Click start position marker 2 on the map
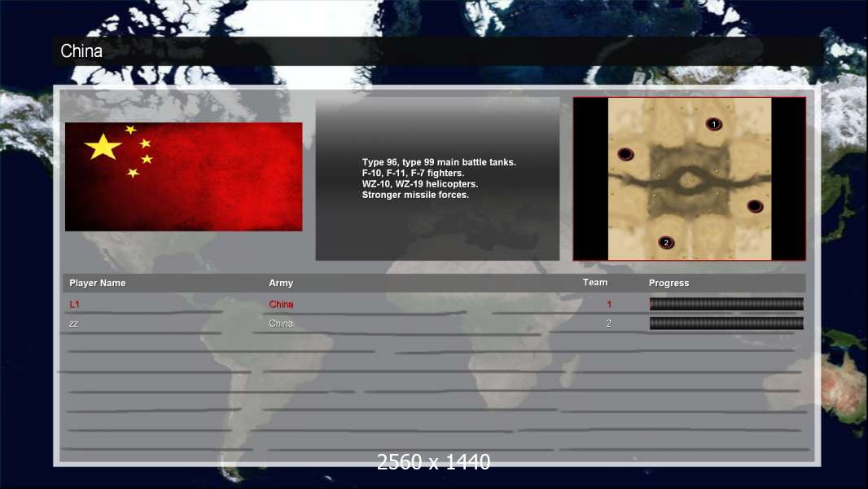This screenshot has width=868, height=489. pos(666,243)
